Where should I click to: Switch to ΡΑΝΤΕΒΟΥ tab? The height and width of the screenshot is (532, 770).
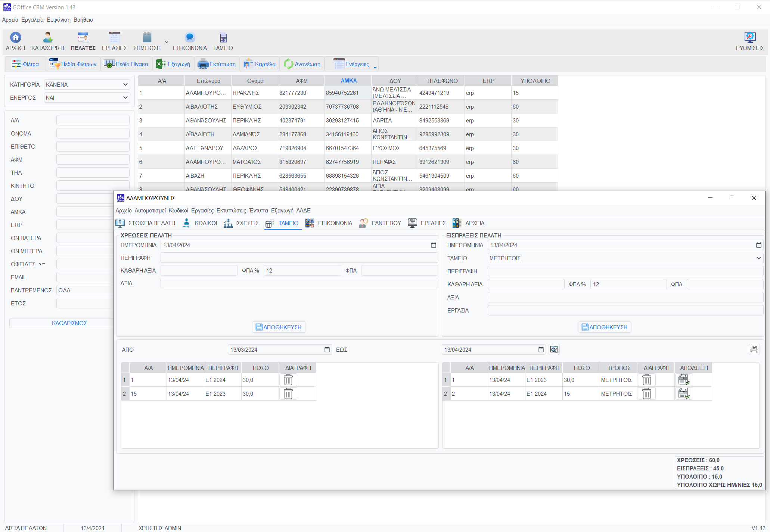pos(380,223)
